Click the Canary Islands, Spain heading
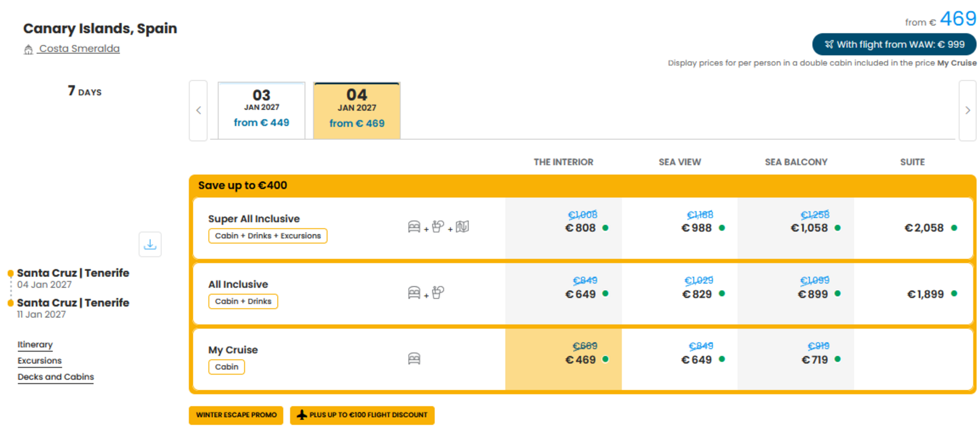The image size is (980, 430). pos(100,28)
